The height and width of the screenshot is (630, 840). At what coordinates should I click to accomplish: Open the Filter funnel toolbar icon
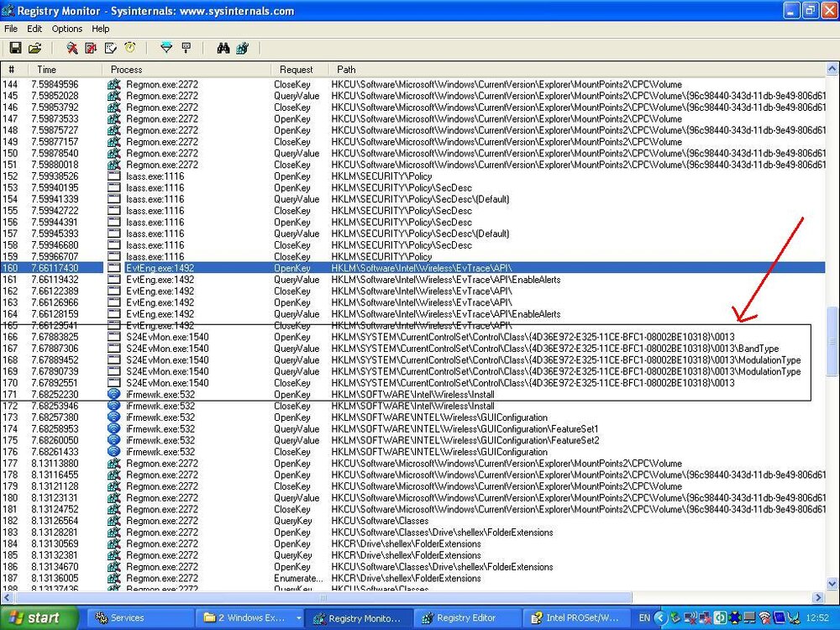coord(166,48)
